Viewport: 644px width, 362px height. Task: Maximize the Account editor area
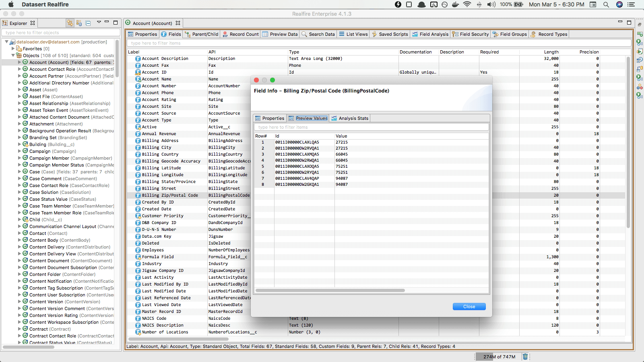click(x=629, y=23)
